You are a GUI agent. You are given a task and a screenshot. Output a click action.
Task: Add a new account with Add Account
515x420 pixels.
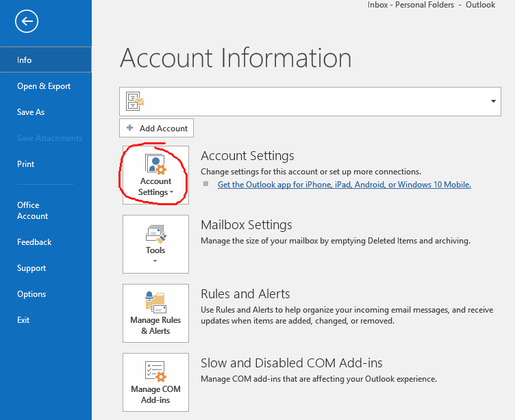click(x=156, y=129)
